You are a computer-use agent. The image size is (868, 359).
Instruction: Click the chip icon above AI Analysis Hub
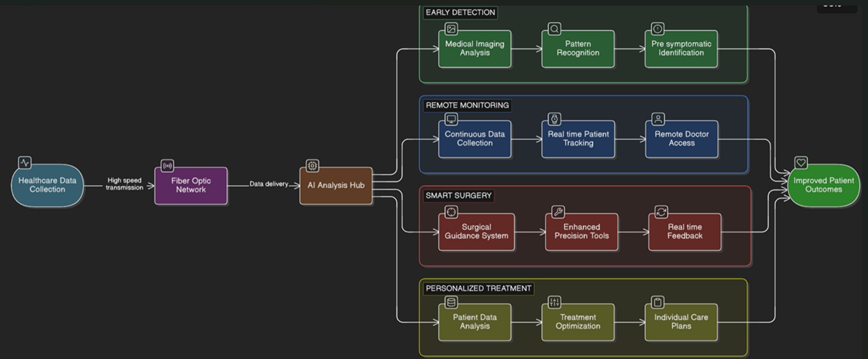point(312,166)
